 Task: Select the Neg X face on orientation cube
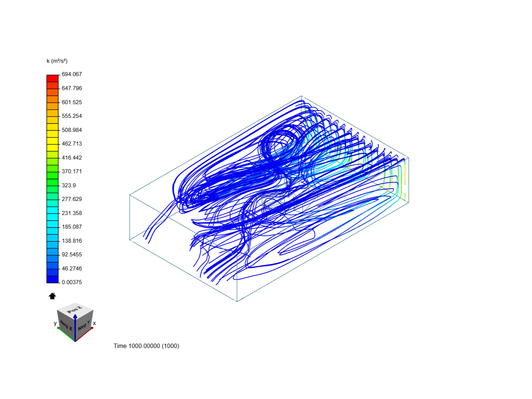coord(66,325)
